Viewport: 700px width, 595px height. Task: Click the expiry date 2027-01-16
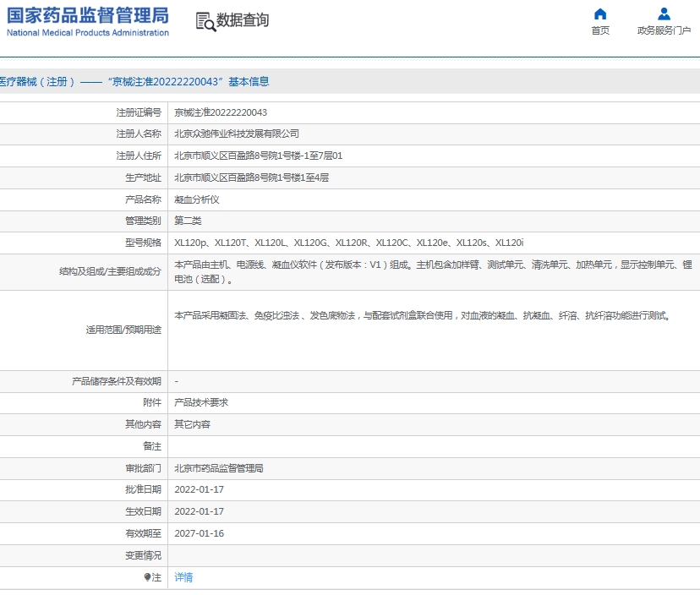click(x=199, y=533)
